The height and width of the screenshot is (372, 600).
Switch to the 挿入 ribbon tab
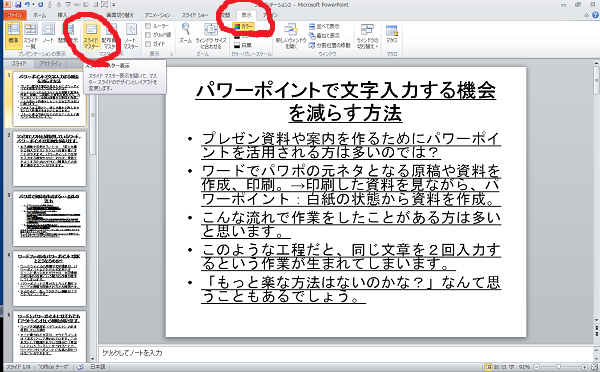pyautogui.click(x=62, y=15)
